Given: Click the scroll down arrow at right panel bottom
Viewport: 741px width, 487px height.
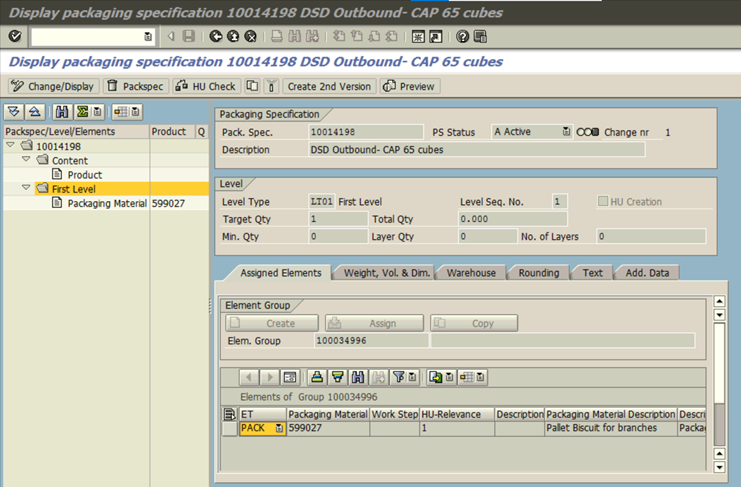Looking at the screenshot, I should click(x=719, y=467).
